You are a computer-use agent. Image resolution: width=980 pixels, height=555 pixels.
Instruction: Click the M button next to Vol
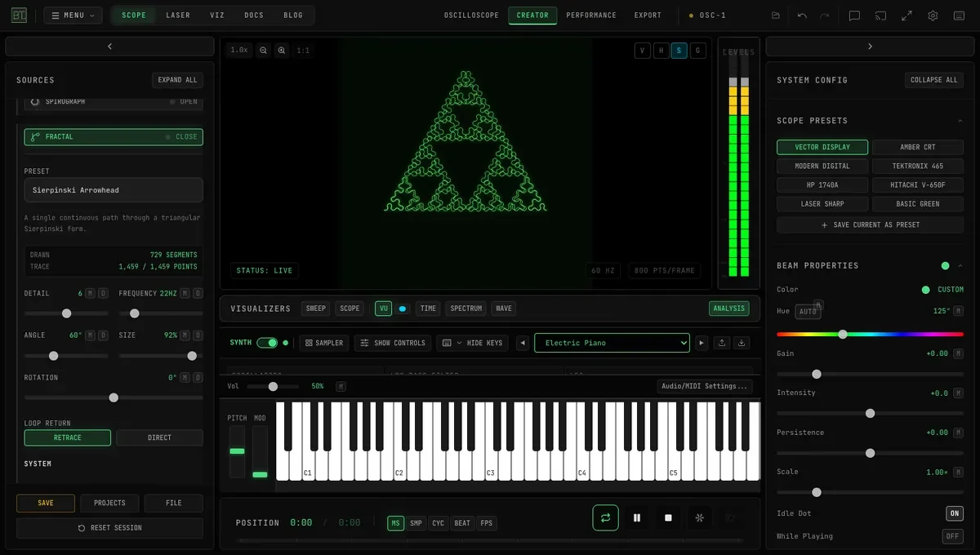pos(341,386)
